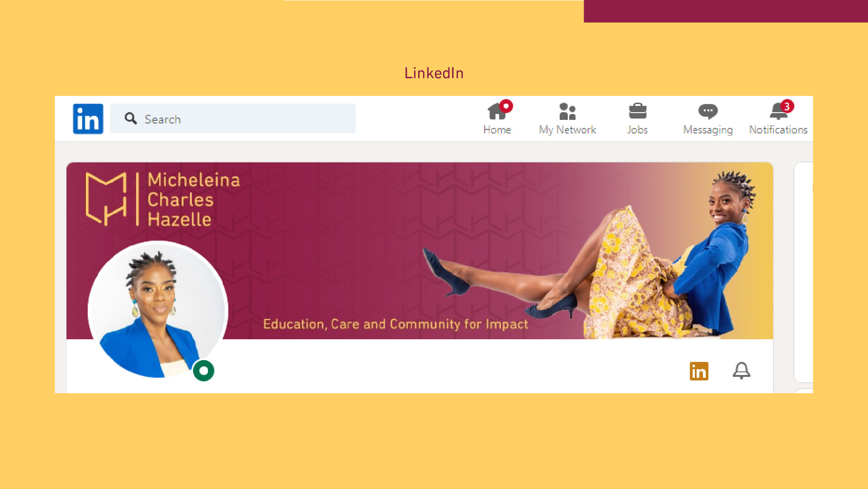Open the round profile photo
Viewport: 868px width, 489px height.
tap(158, 310)
